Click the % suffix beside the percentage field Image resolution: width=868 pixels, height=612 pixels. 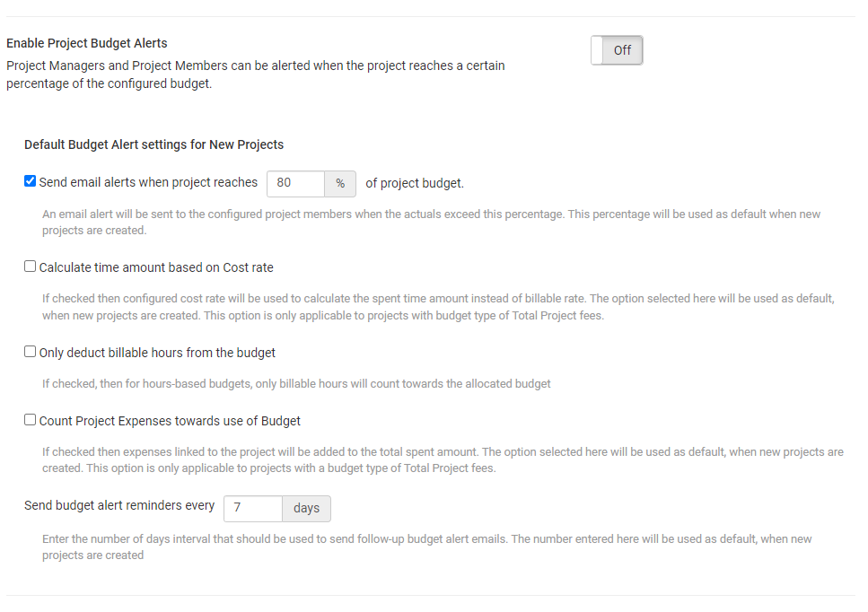(x=340, y=183)
